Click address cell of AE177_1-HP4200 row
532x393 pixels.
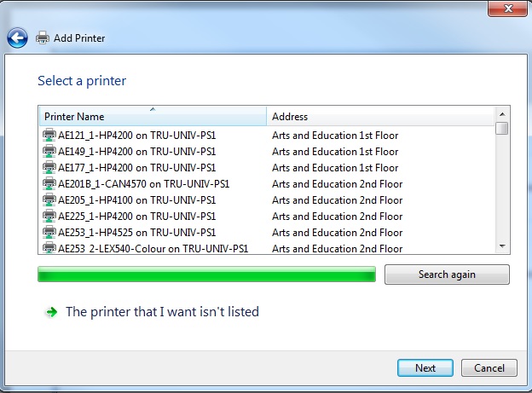[x=335, y=168]
